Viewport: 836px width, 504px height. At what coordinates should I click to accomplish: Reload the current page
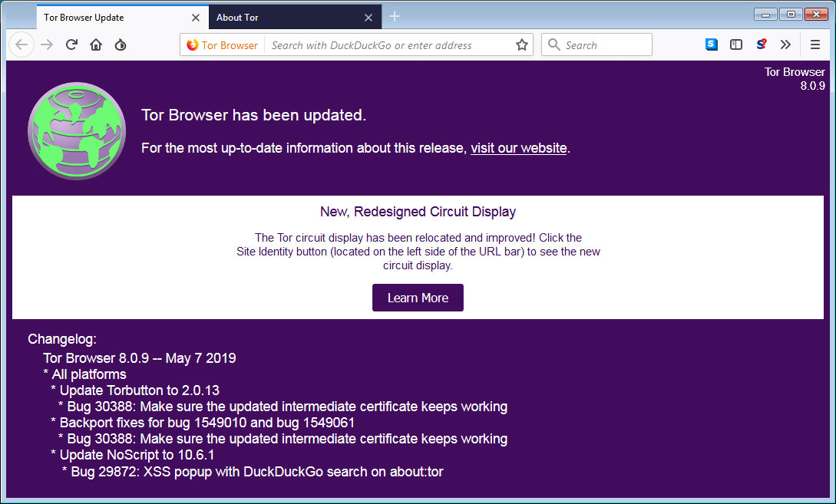point(71,44)
